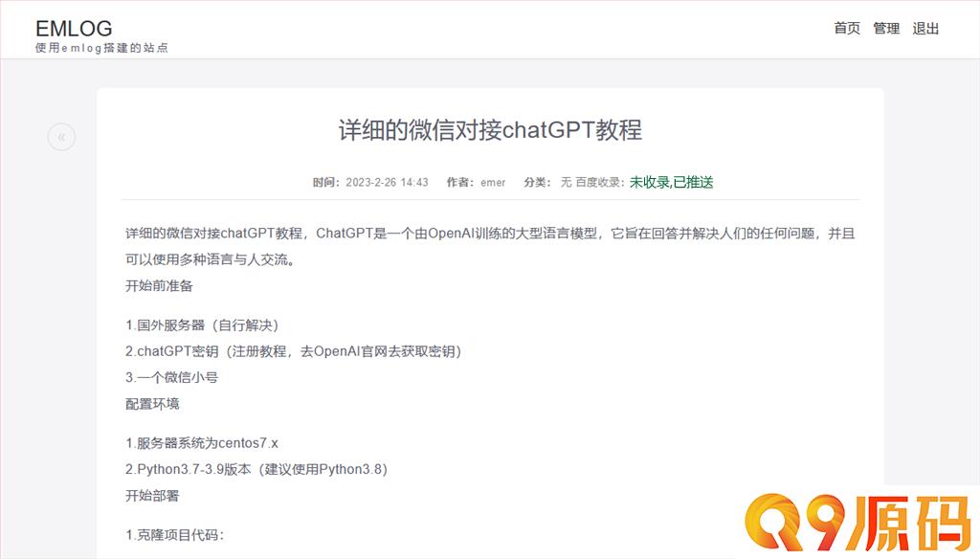Click the previous article arrow circle icon

point(61,137)
